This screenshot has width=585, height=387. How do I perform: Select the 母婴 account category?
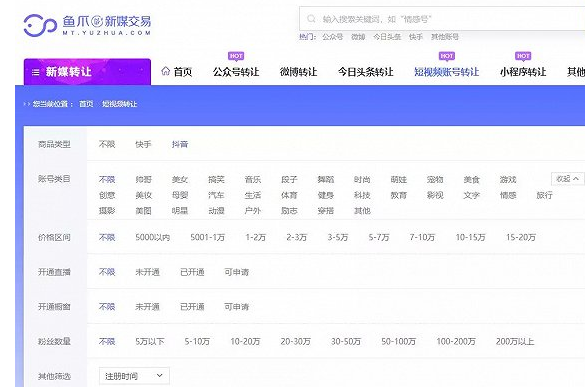tap(180, 195)
